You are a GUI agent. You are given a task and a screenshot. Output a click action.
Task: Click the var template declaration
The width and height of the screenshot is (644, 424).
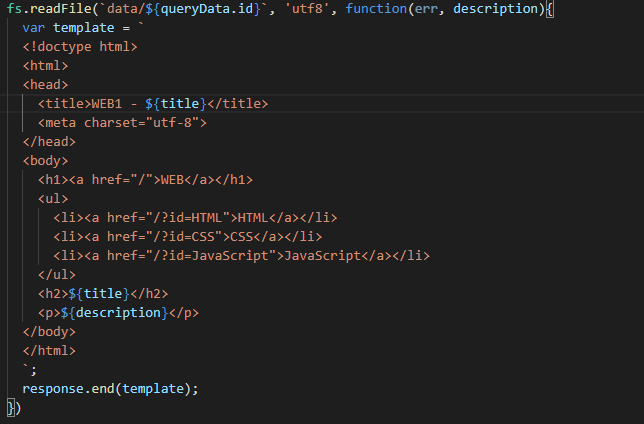coord(83,28)
